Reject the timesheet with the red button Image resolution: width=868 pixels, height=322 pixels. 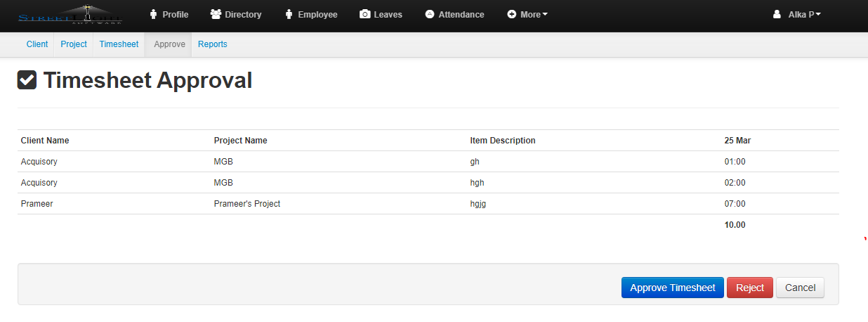point(749,288)
